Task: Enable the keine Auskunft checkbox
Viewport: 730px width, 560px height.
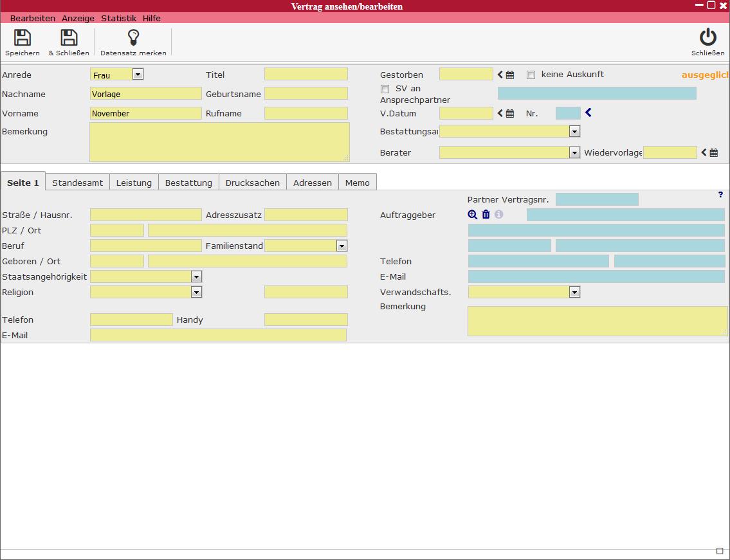Action: tap(531, 75)
